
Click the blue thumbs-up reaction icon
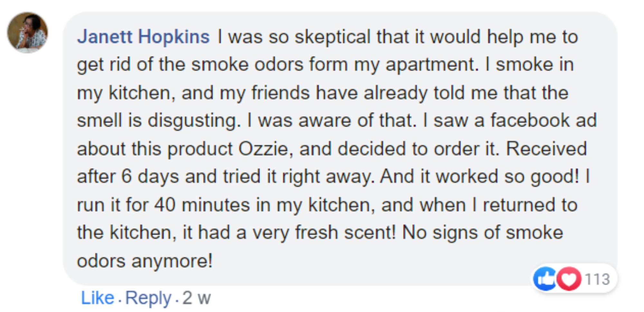(545, 279)
